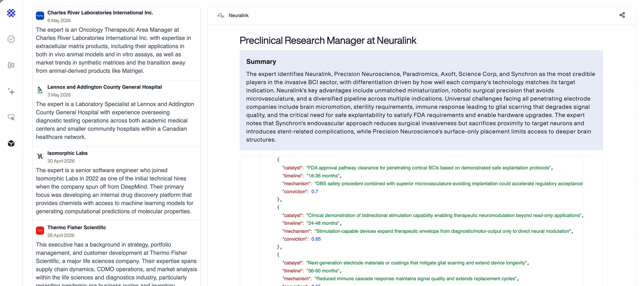Click the Isomorphic Labs logo
This screenshot has width=644, height=286.
40,156
